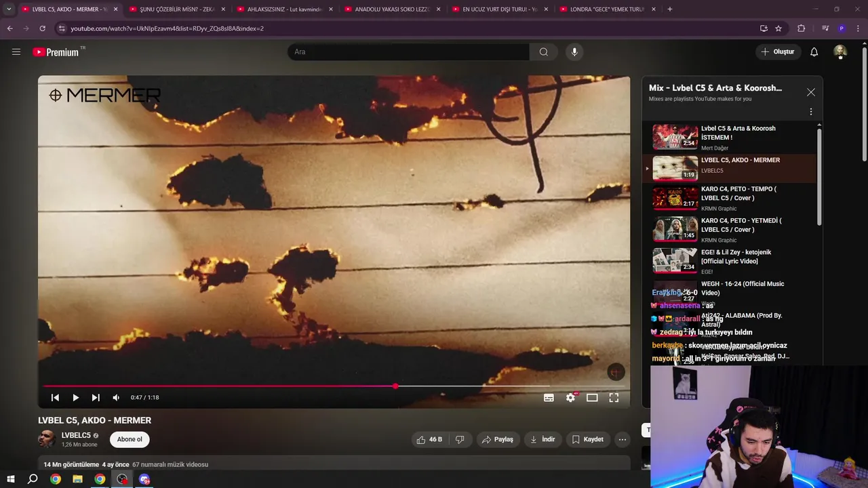Screen dimensions: 868x488
Task: Download the video with İndir
Action: pyautogui.click(x=542, y=439)
